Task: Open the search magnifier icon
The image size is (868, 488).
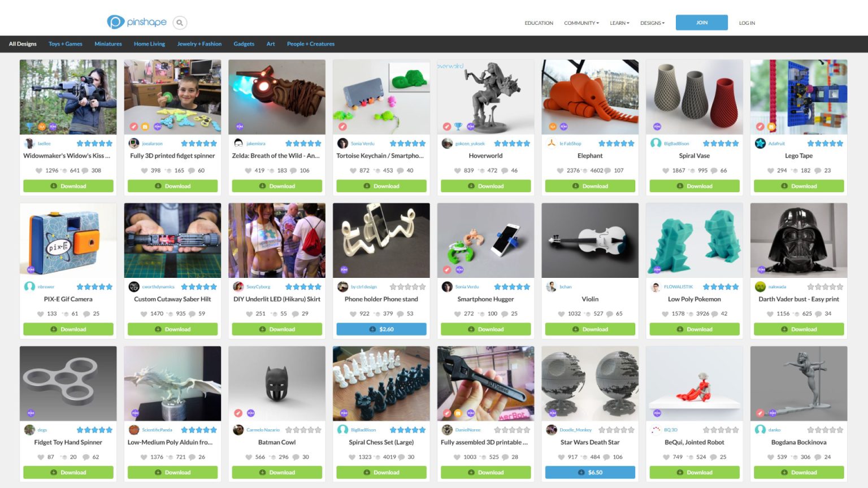Action: coord(179,23)
